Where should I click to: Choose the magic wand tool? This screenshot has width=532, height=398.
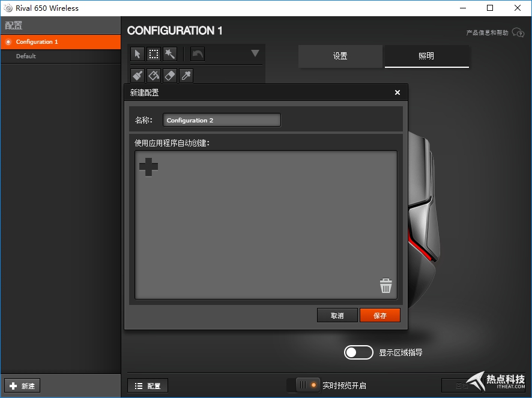point(170,55)
